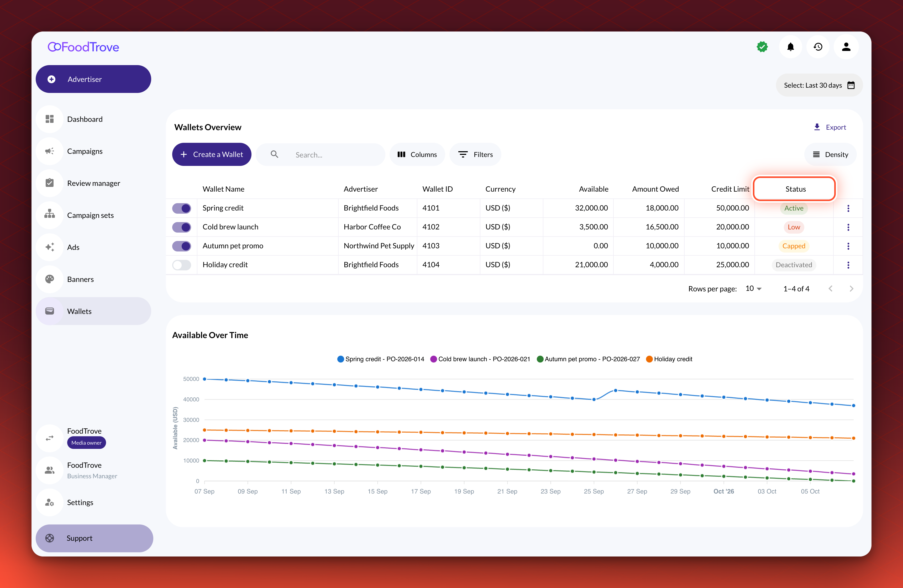This screenshot has height=588, width=903.
Task: Open Ads in the sidebar
Action: (93, 247)
